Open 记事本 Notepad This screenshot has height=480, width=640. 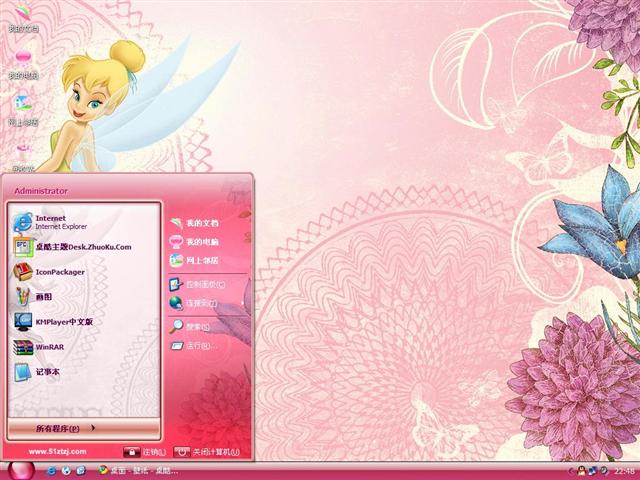pos(37,372)
